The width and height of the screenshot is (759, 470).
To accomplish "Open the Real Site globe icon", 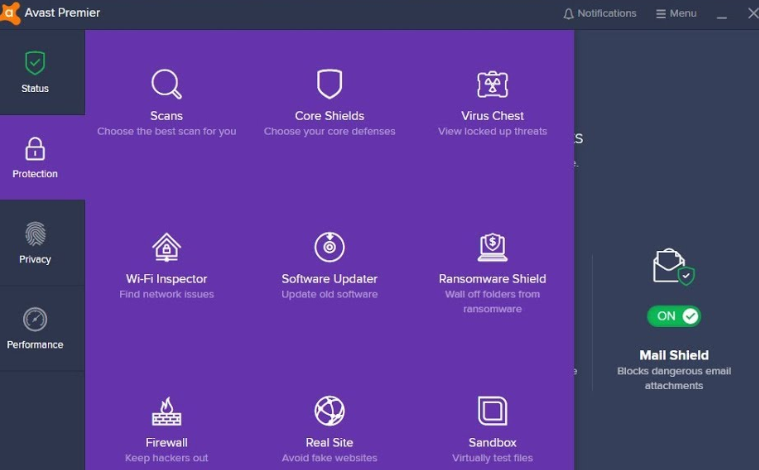I will 330,411.
